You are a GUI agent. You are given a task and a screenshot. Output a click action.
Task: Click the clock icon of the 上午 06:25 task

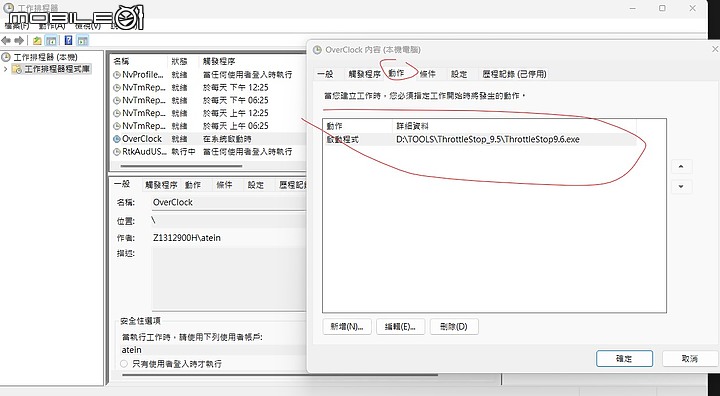tap(117, 126)
